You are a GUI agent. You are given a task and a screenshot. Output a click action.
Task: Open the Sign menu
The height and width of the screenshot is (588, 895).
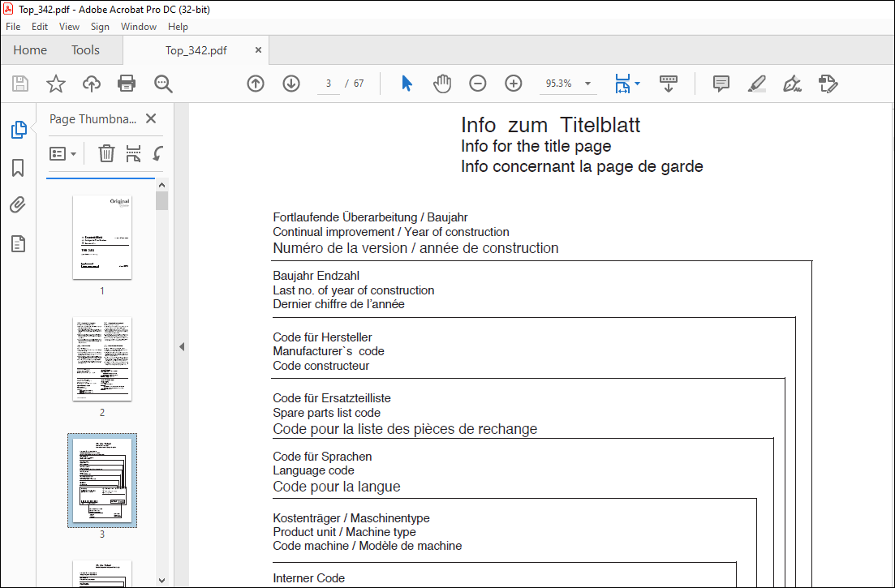tap(100, 27)
